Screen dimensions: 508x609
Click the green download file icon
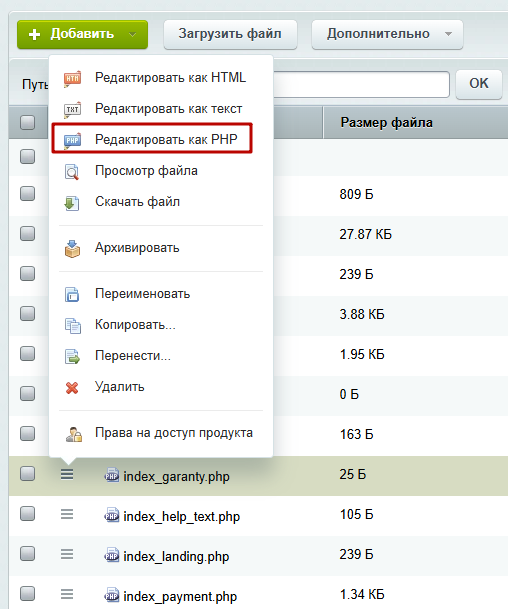[72, 203]
